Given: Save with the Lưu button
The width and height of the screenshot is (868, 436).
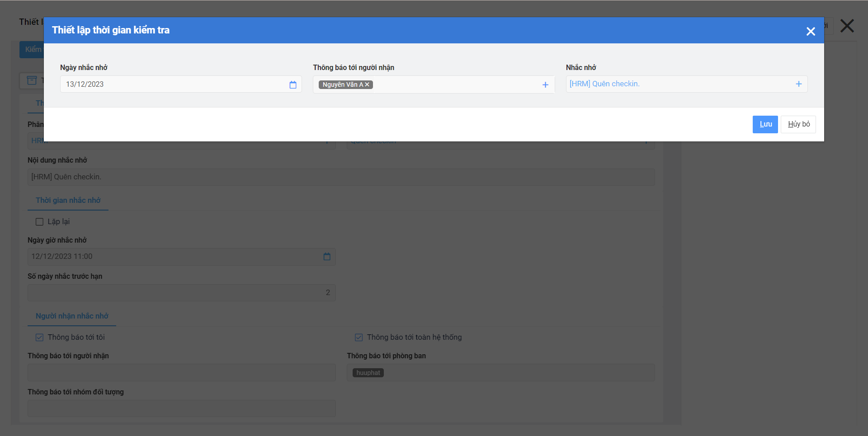Looking at the screenshot, I should (765, 124).
